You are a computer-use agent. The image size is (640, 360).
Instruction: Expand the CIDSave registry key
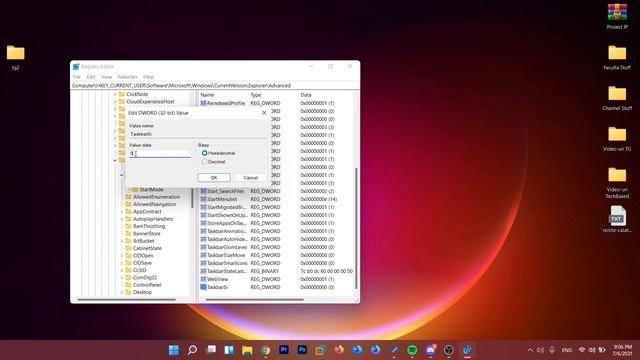[x=122, y=263]
